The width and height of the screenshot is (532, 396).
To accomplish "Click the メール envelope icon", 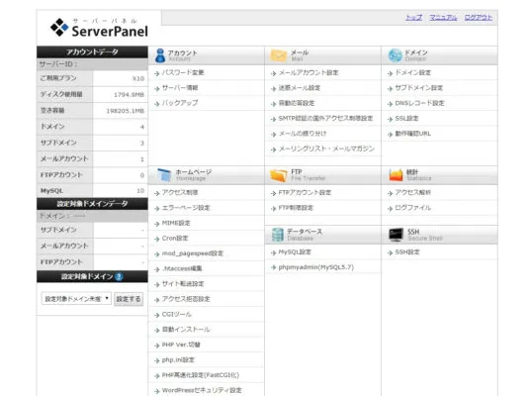I will [278, 55].
